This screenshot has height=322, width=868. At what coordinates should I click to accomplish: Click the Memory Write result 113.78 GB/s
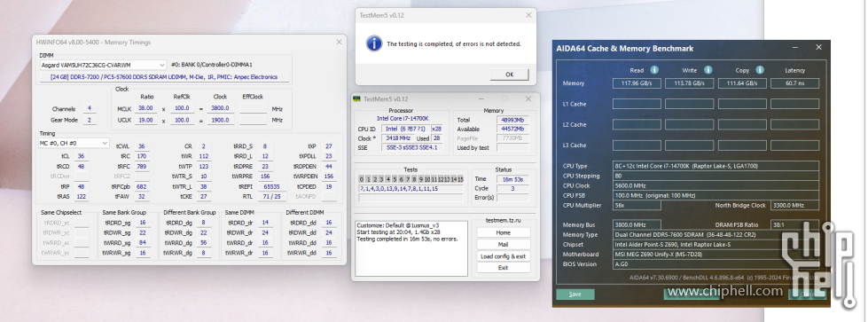(689, 83)
